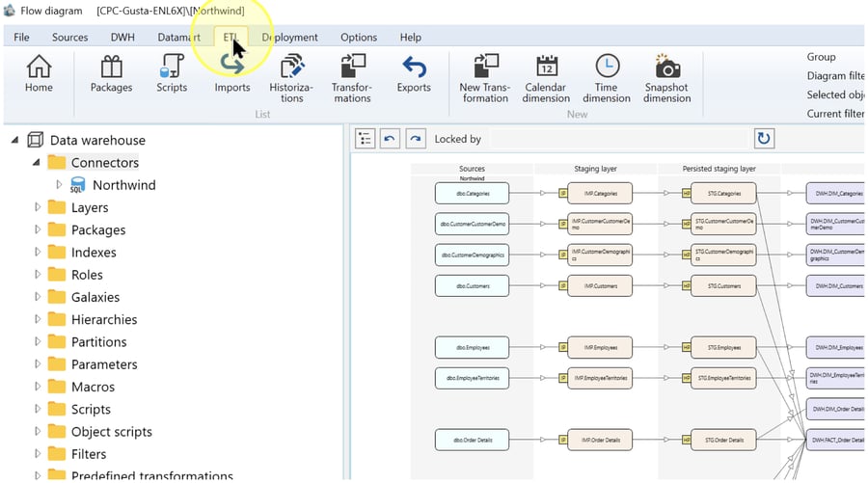Click the Group option in ribbon
The height and width of the screenshot is (483, 868).
[821, 57]
